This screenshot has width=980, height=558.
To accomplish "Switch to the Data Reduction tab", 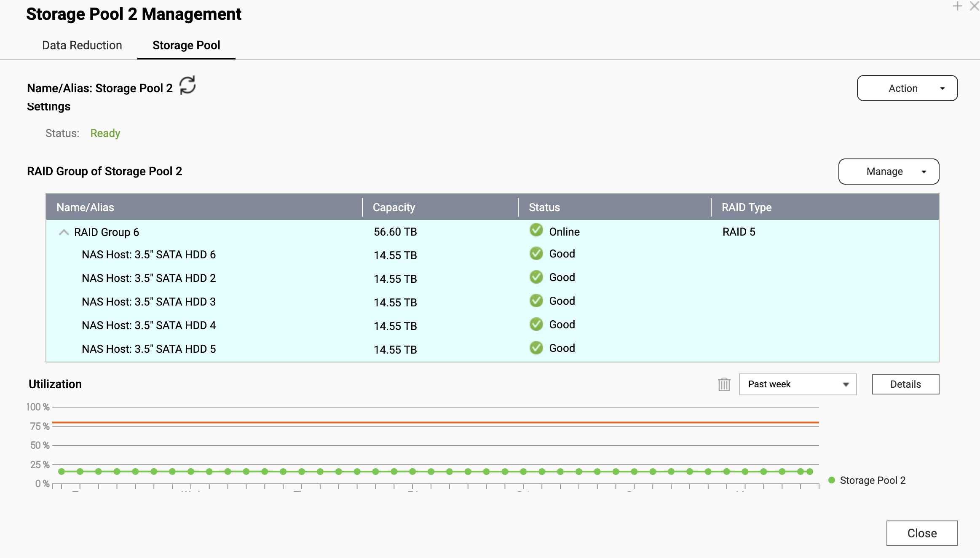I will pyautogui.click(x=82, y=46).
